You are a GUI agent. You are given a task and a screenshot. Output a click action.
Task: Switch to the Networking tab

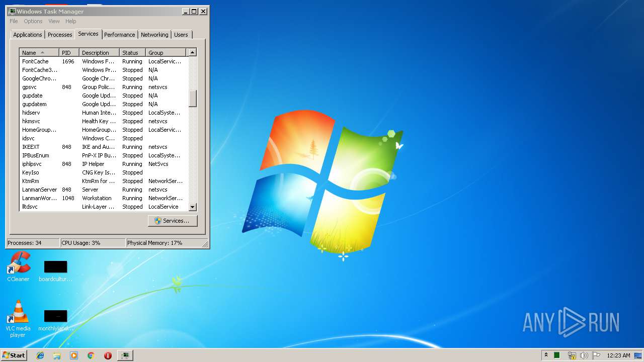154,35
